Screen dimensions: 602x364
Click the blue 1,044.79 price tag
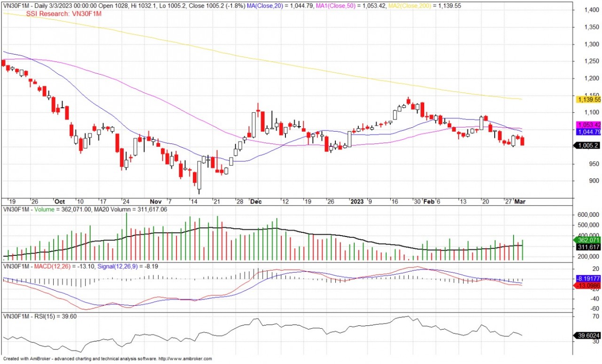pos(588,132)
